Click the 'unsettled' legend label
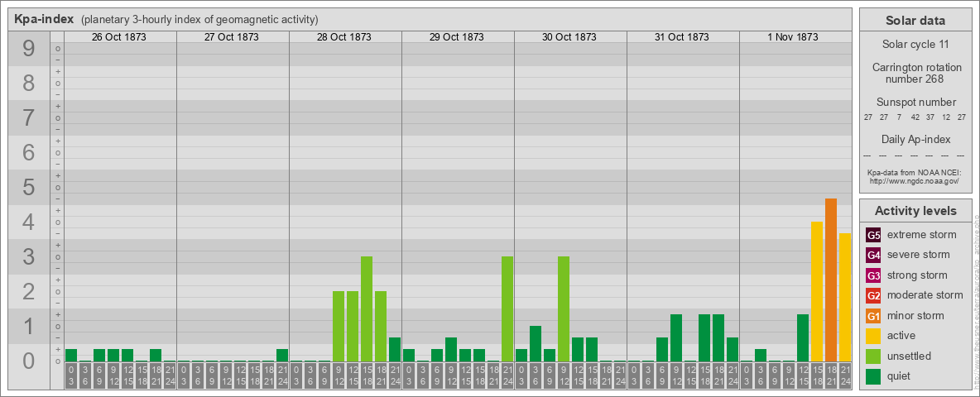 coord(910,356)
